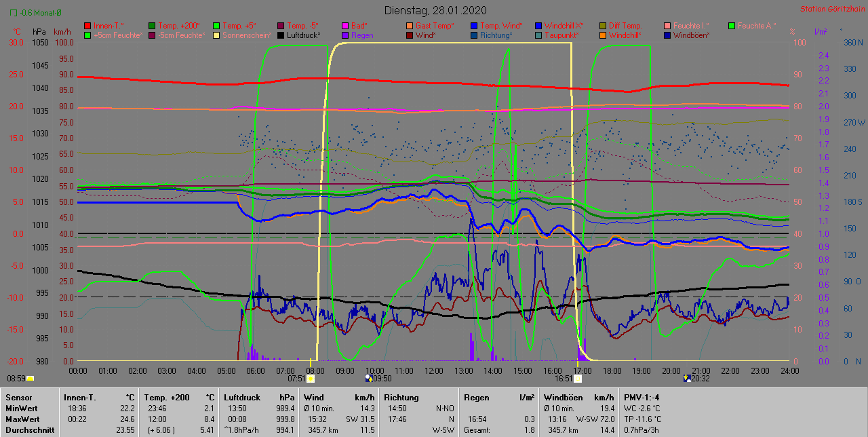Viewport: 868px width, 437px height.
Task: Click the l/m² axis unit label at top right
Action: pos(820,32)
